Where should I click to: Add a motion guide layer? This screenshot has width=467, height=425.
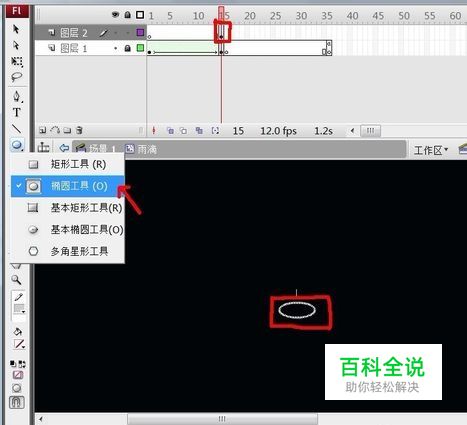pyautogui.click(x=55, y=130)
